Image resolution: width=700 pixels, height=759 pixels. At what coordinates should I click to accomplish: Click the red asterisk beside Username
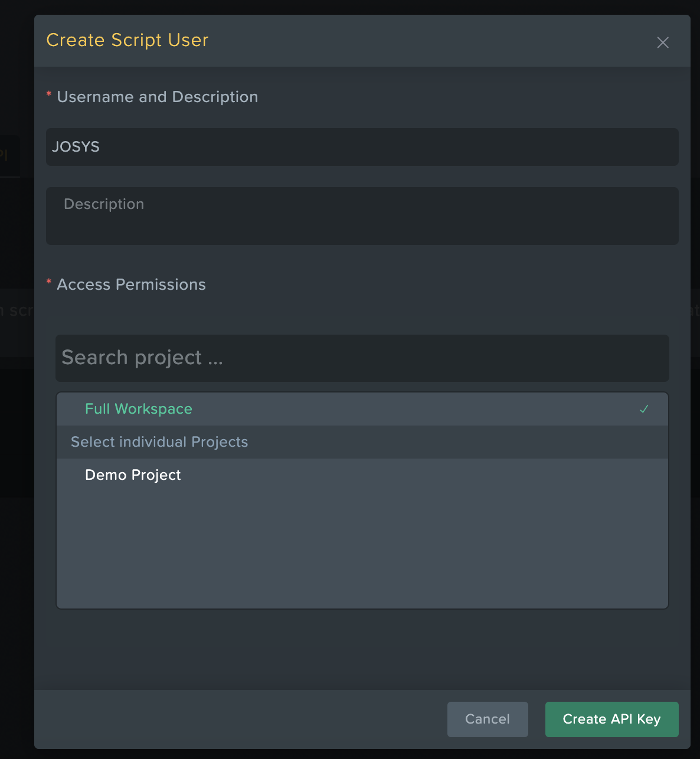(x=49, y=95)
